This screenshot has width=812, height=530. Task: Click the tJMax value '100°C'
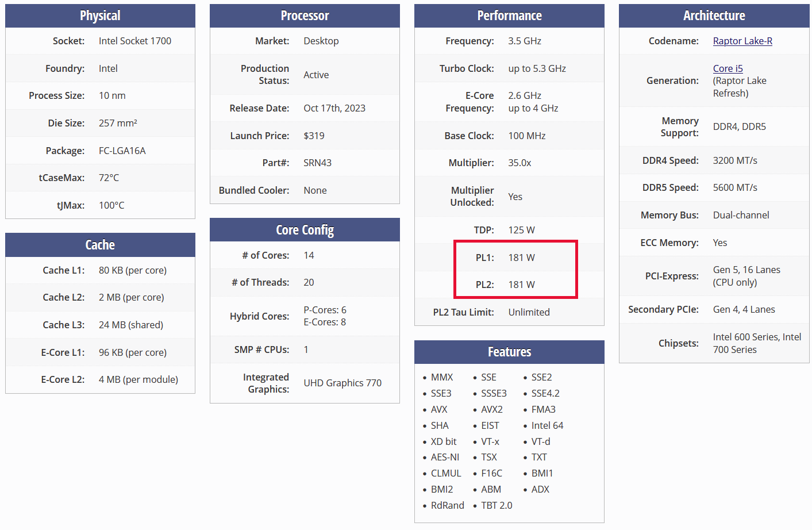(111, 205)
